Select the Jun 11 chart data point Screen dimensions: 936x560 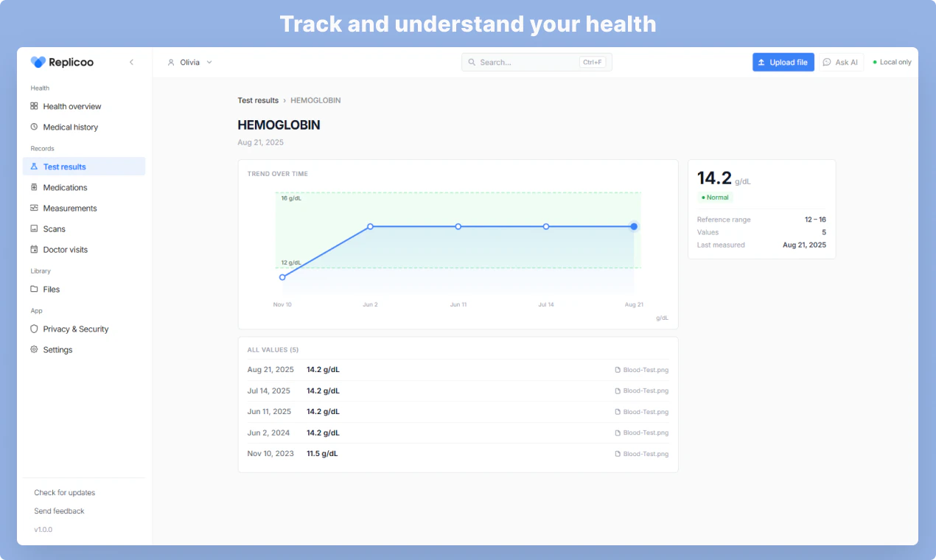(458, 226)
